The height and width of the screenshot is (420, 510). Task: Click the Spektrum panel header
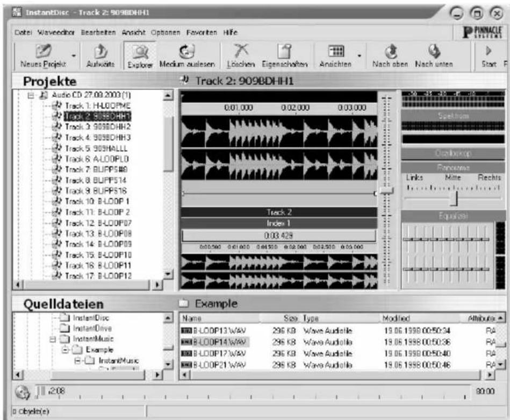tap(453, 116)
